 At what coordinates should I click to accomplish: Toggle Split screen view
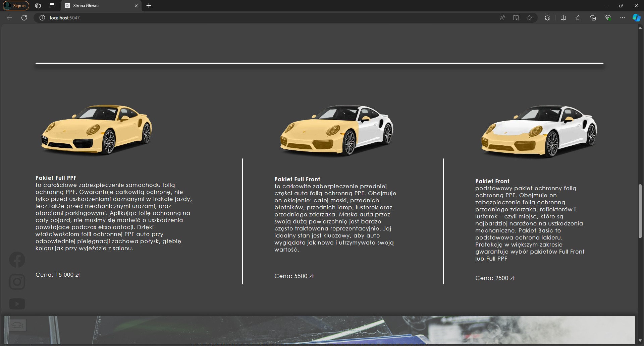tap(563, 18)
